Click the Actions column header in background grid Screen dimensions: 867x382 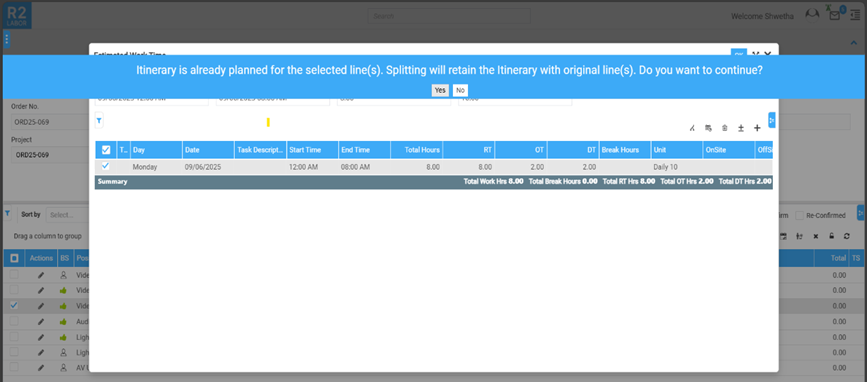pyautogui.click(x=41, y=258)
